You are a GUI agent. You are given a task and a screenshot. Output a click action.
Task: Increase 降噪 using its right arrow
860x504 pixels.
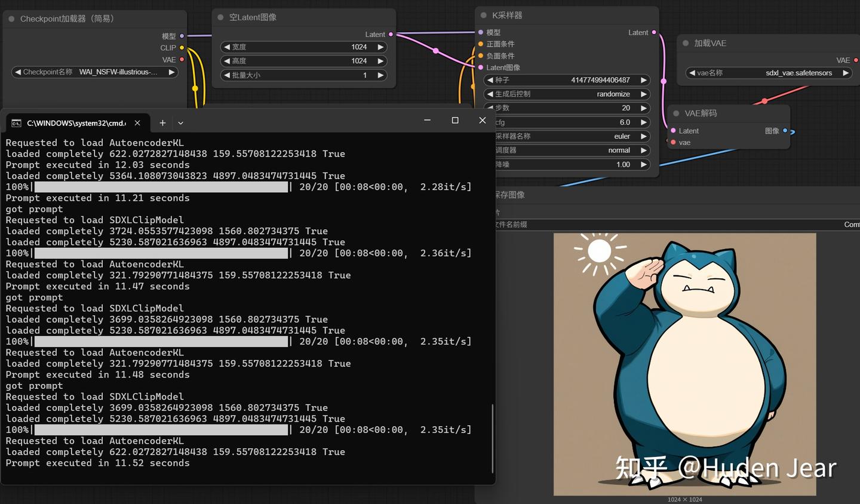(644, 164)
